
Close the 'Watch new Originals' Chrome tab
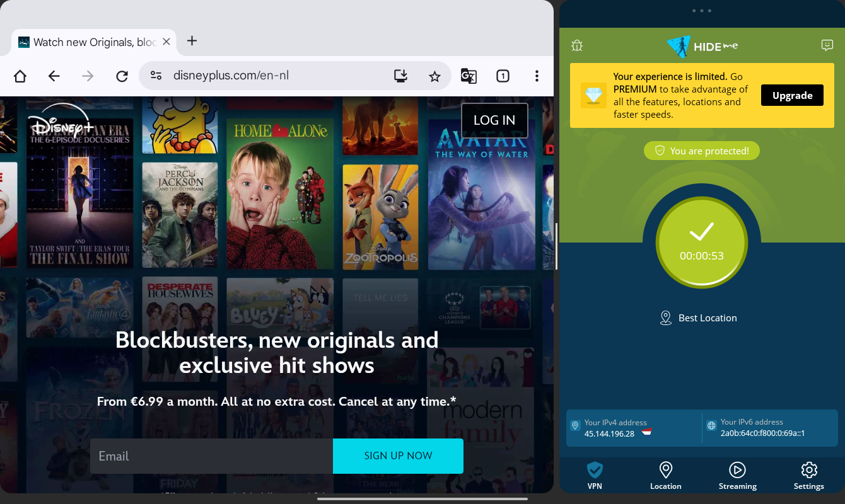coord(166,42)
